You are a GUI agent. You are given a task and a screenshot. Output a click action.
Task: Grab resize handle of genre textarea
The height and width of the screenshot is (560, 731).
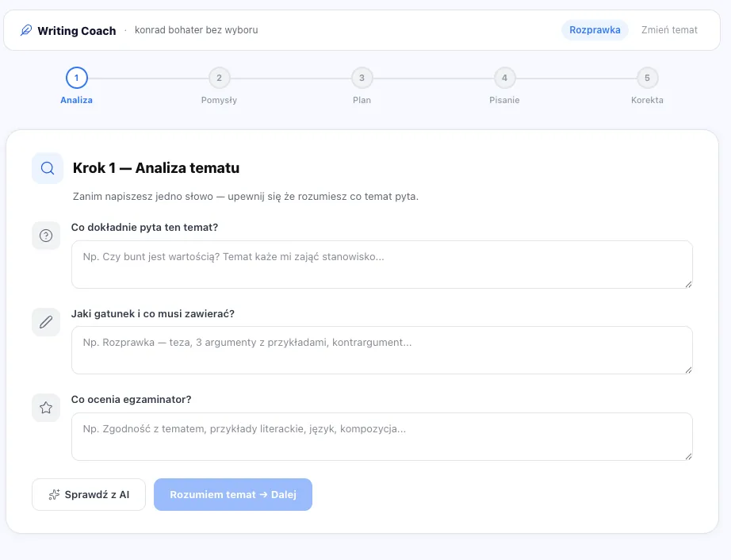688,370
